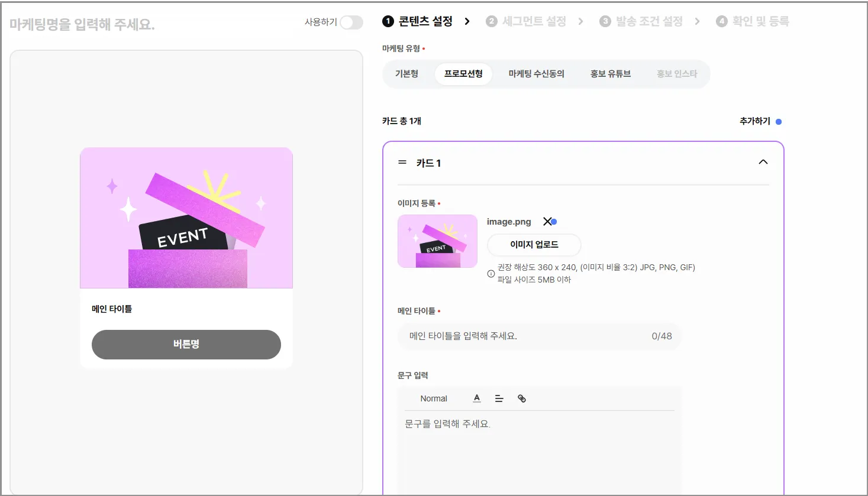Go to the 발송 조건 설정 step

pos(641,21)
